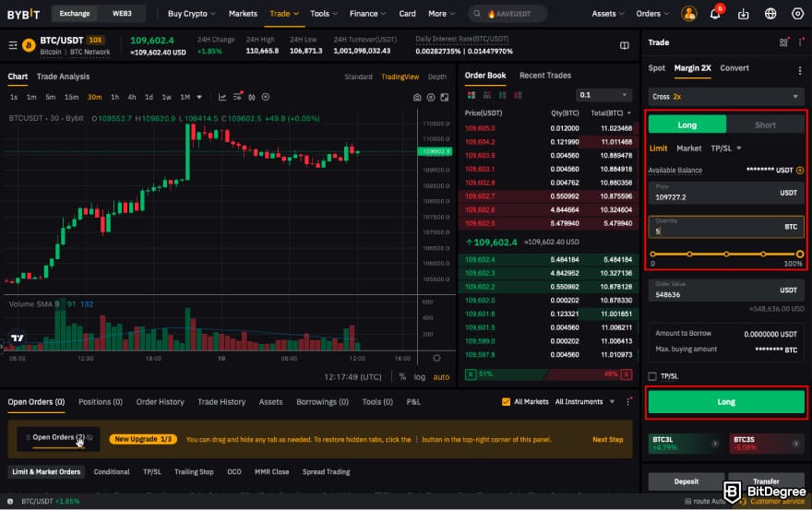The height and width of the screenshot is (510, 812).
Task: Switch to WEB3 mode
Action: pos(122,14)
